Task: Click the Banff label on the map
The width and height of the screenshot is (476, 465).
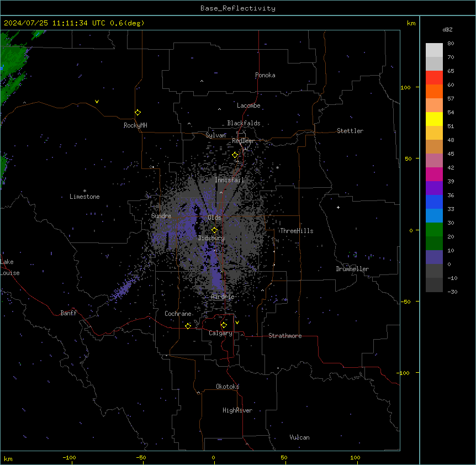Action: pyautogui.click(x=68, y=313)
